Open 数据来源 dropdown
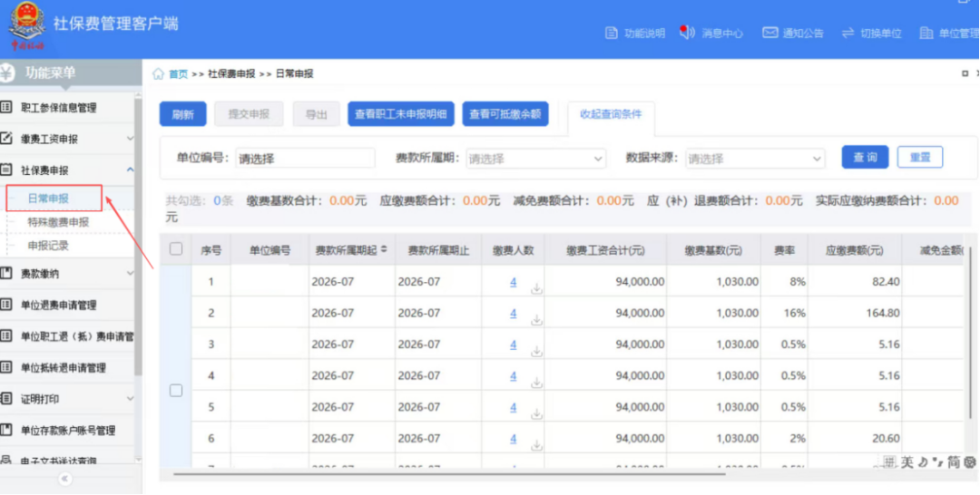Viewport: 980px width, 495px height. pos(755,159)
